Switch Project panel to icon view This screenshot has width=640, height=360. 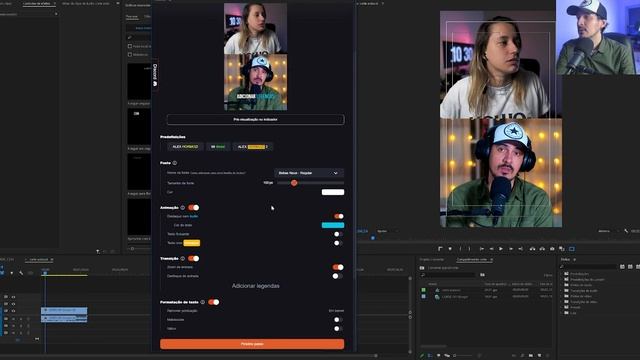tap(439, 356)
